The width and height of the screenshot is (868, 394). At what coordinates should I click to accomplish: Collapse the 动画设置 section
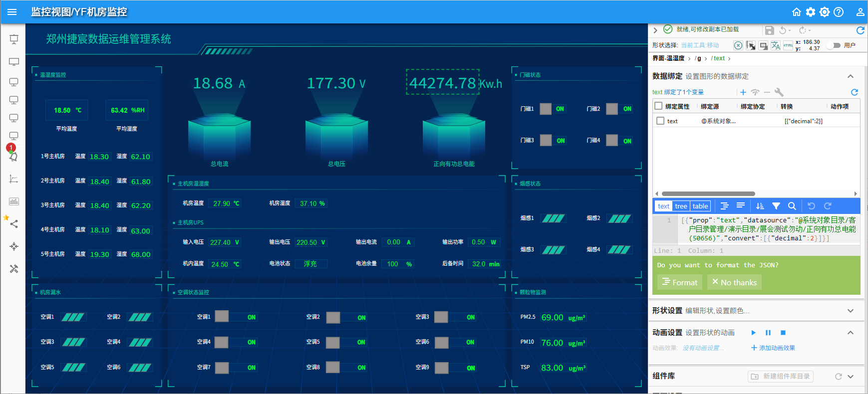(851, 333)
